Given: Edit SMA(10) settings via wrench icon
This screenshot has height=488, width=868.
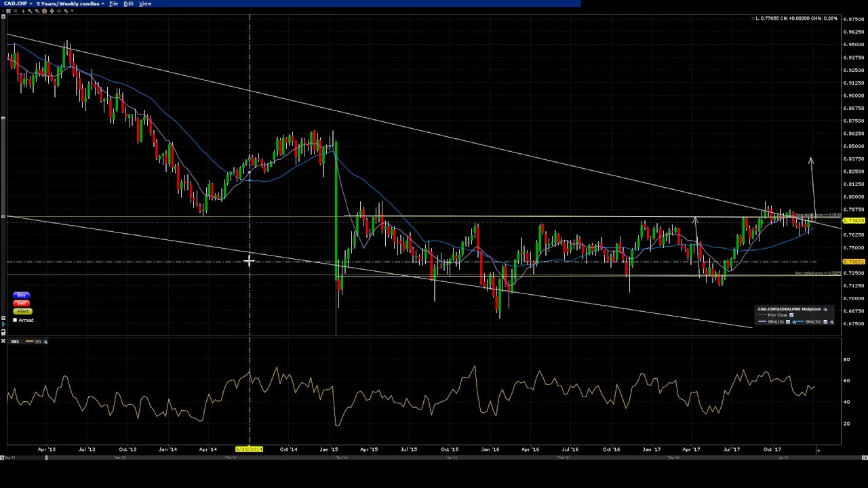Looking at the screenshot, I should coord(794,322).
